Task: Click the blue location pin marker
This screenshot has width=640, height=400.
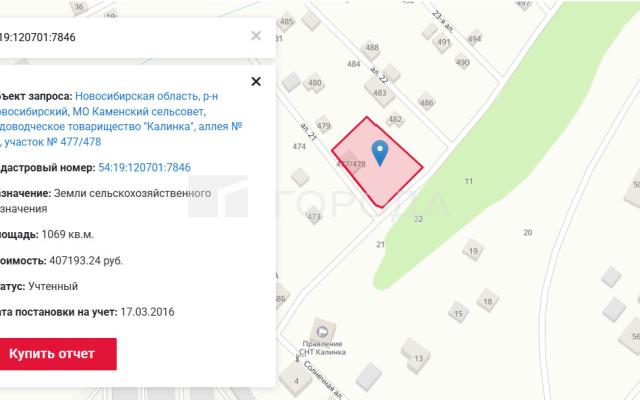Action: [380, 153]
